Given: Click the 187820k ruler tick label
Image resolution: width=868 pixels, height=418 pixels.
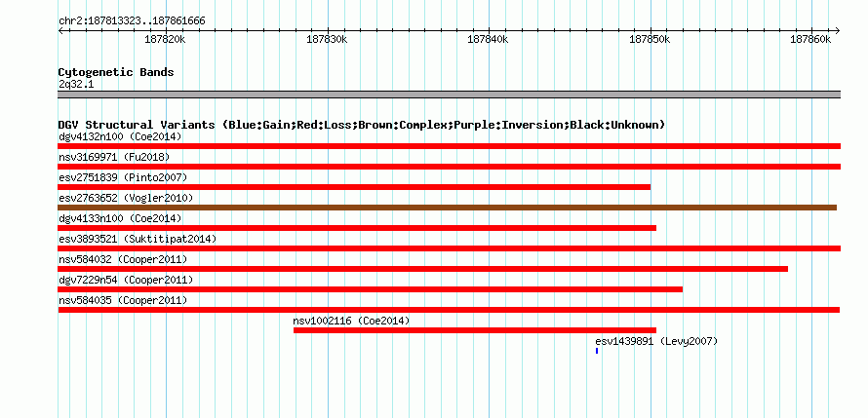Looking at the screenshot, I should [x=165, y=39].
